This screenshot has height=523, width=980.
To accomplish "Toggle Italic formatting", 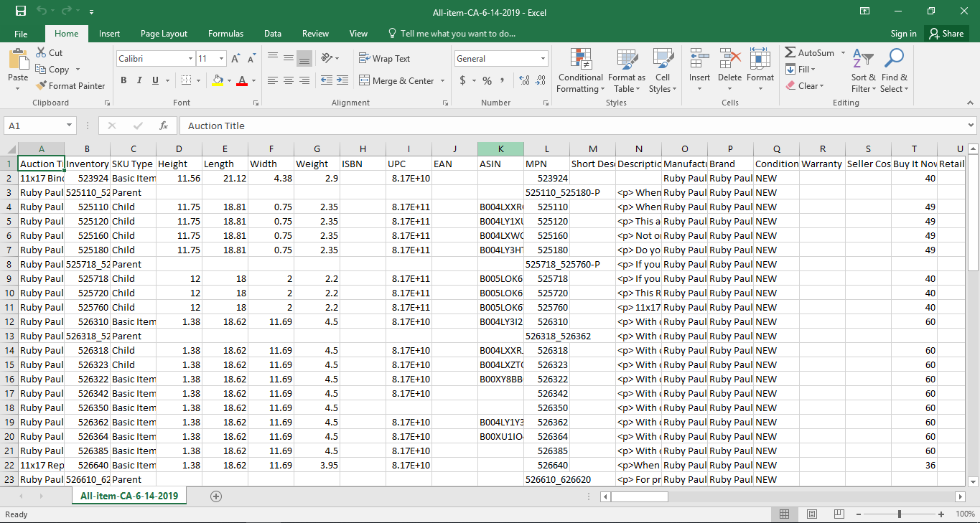I will pos(139,81).
